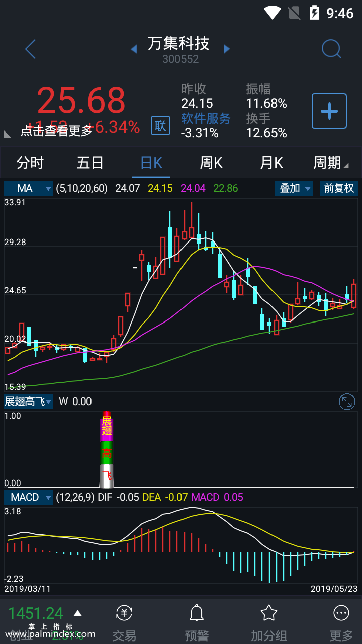Viewport: 362px width, 644px height.
Task: Switch to the next stock arrow
Action: [x=227, y=49]
